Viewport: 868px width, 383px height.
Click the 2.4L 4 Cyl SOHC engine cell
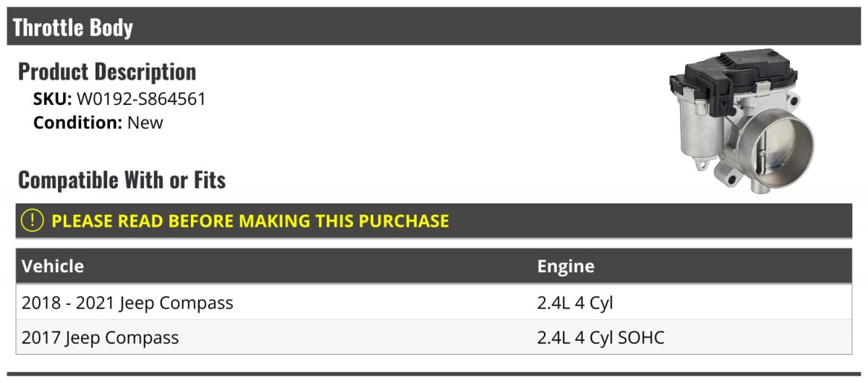click(600, 337)
